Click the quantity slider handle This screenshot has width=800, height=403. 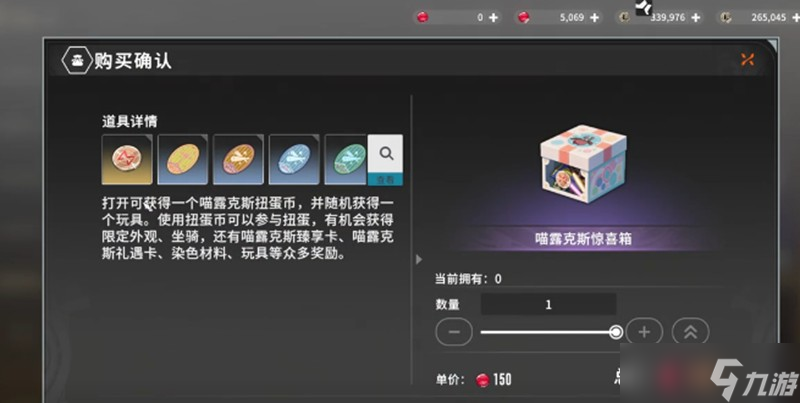tap(616, 332)
